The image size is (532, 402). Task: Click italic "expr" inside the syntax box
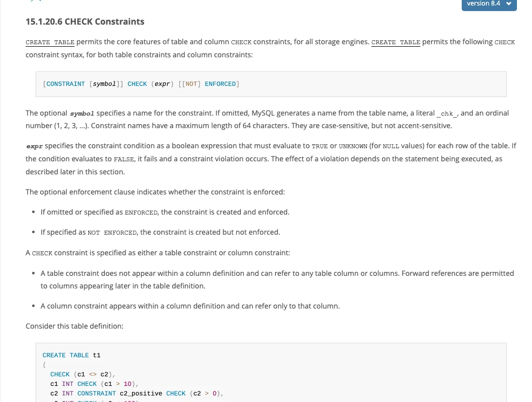coord(162,84)
